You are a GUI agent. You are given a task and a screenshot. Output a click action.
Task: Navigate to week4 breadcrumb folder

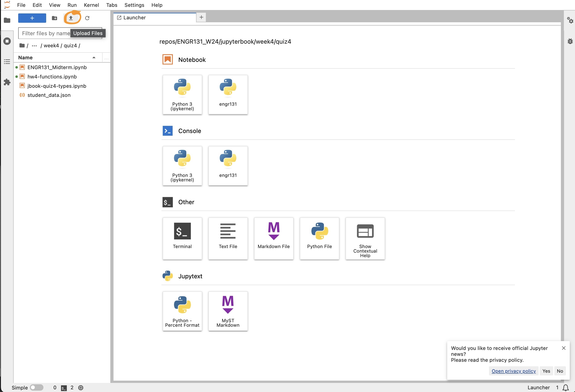click(x=51, y=46)
